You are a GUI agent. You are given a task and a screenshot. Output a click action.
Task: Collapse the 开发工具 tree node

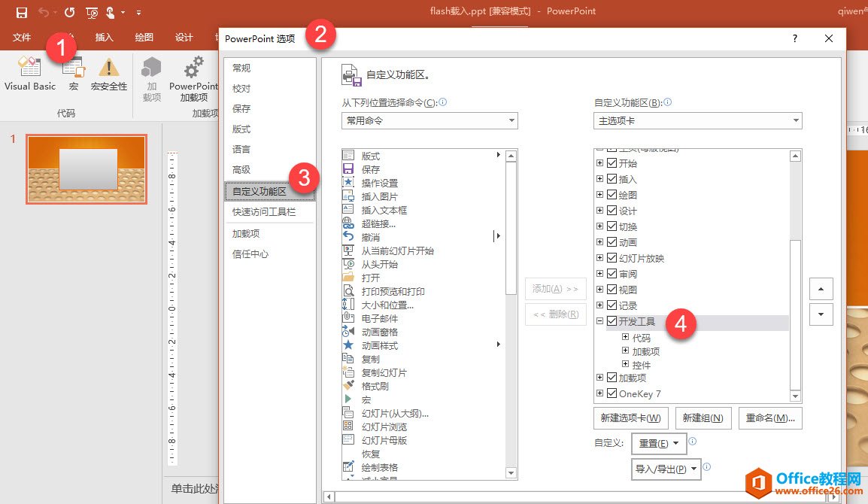pyautogui.click(x=599, y=320)
